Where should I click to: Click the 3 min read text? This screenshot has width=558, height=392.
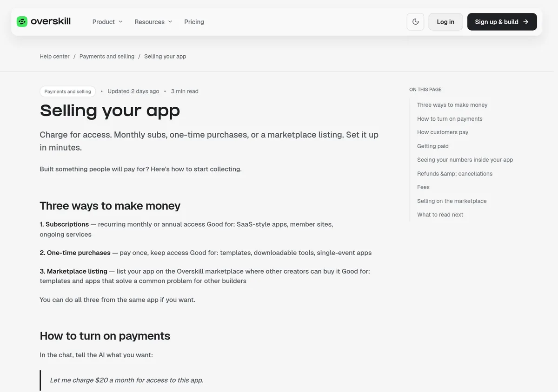click(x=185, y=91)
